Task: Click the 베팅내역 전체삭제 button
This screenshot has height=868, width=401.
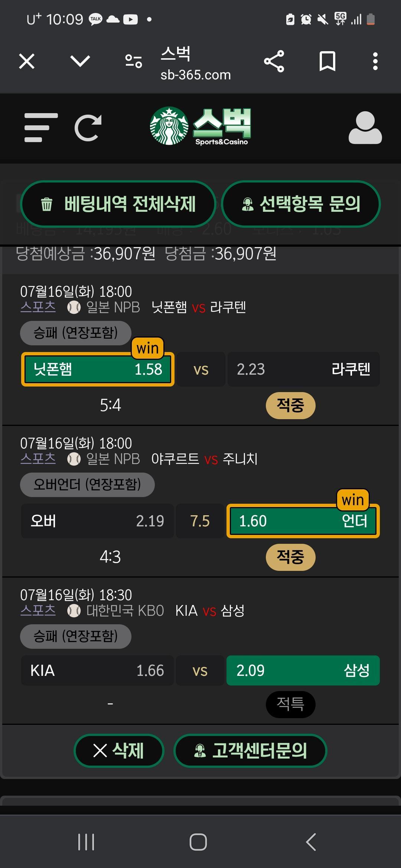Action: click(118, 204)
